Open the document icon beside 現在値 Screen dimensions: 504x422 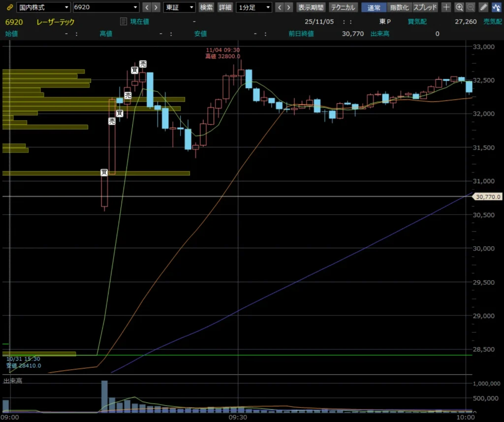pos(124,22)
